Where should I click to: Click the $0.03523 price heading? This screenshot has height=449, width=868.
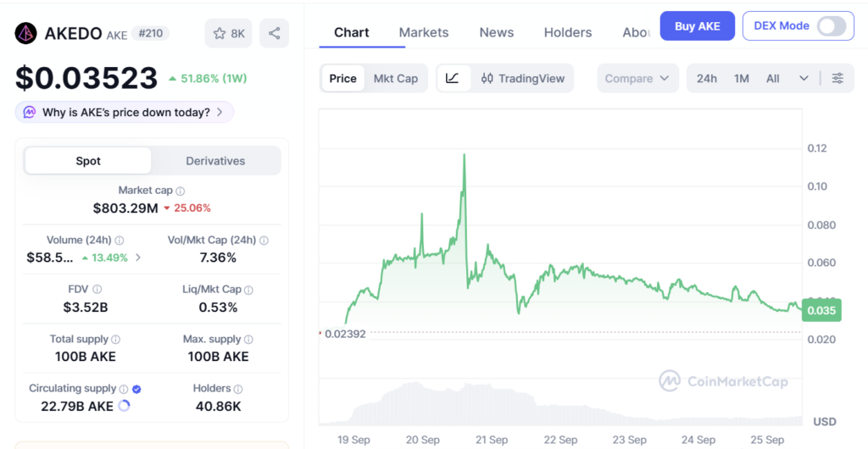86,78
